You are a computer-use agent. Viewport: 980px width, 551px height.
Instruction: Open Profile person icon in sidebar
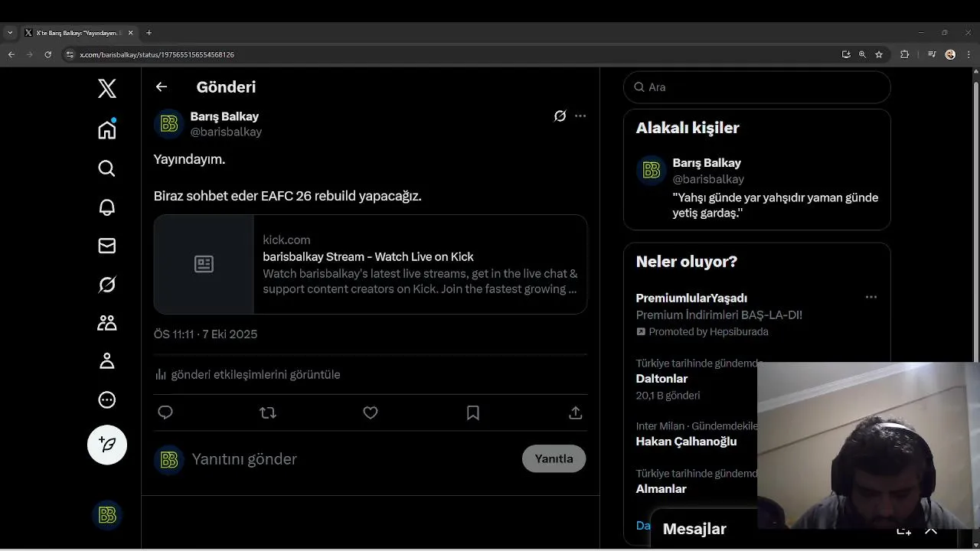(x=107, y=361)
